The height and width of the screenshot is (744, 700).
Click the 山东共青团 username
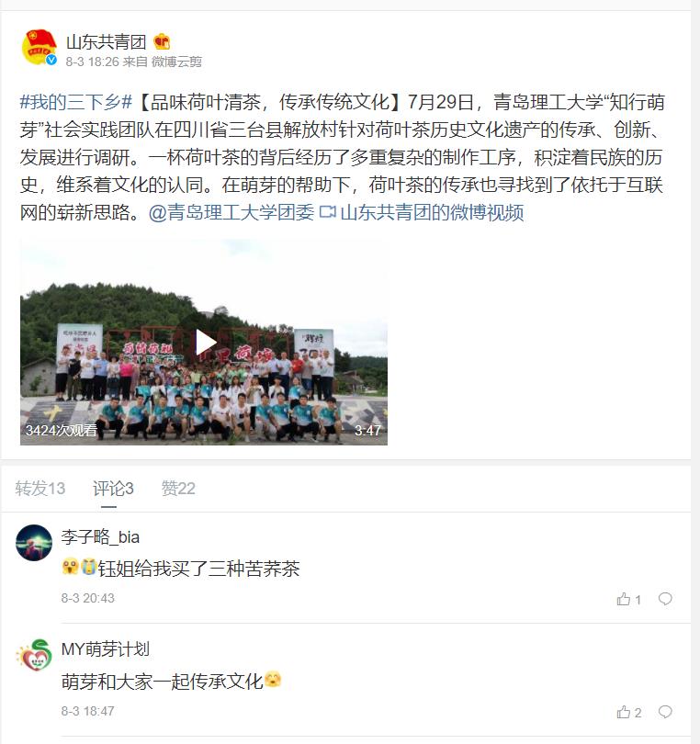[107, 41]
